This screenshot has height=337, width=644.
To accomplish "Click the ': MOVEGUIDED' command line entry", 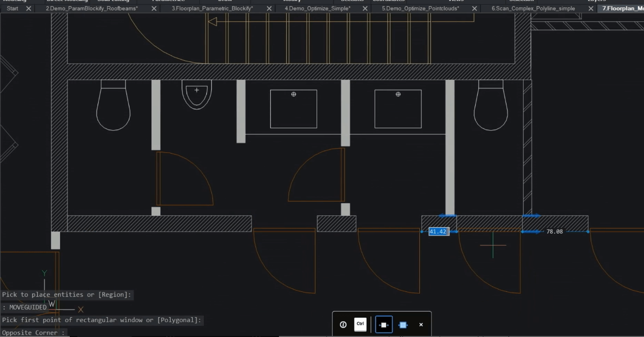I will [x=25, y=307].
